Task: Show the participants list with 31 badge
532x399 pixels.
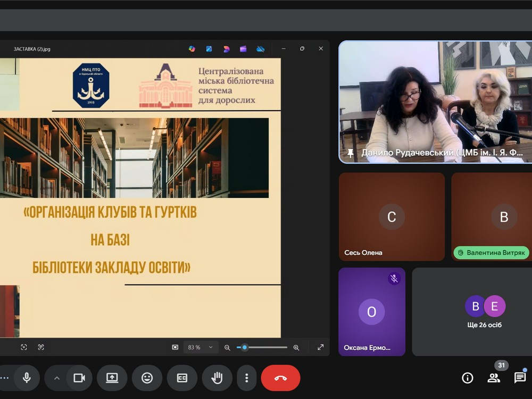Action: [x=494, y=378]
